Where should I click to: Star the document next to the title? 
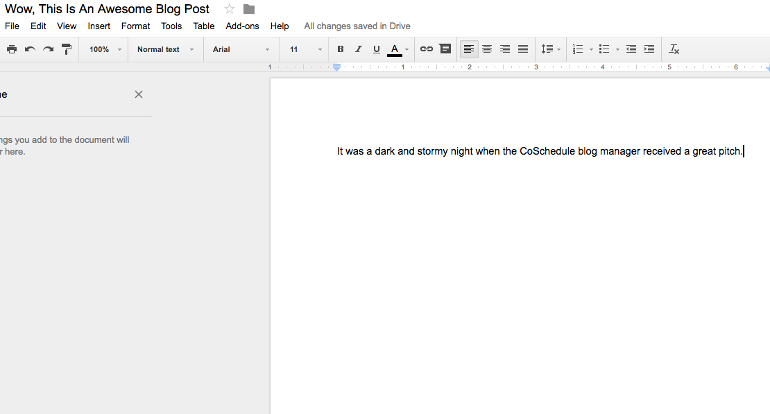point(229,9)
